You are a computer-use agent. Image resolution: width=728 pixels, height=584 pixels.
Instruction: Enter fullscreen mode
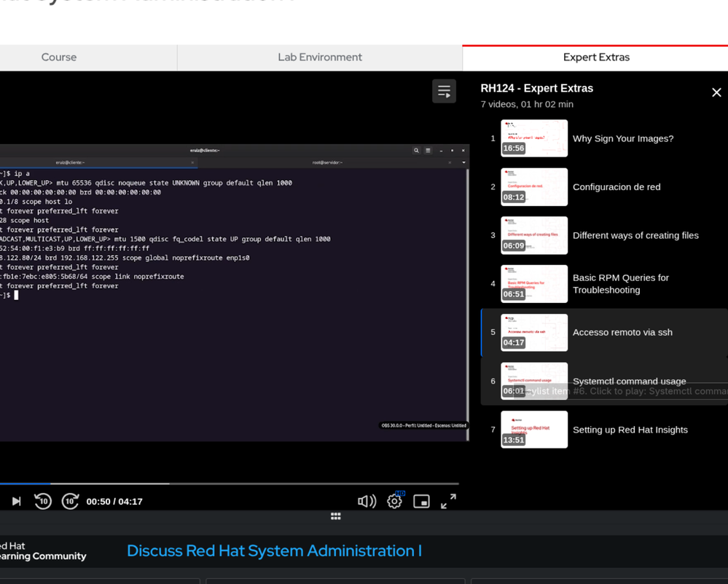point(448,501)
